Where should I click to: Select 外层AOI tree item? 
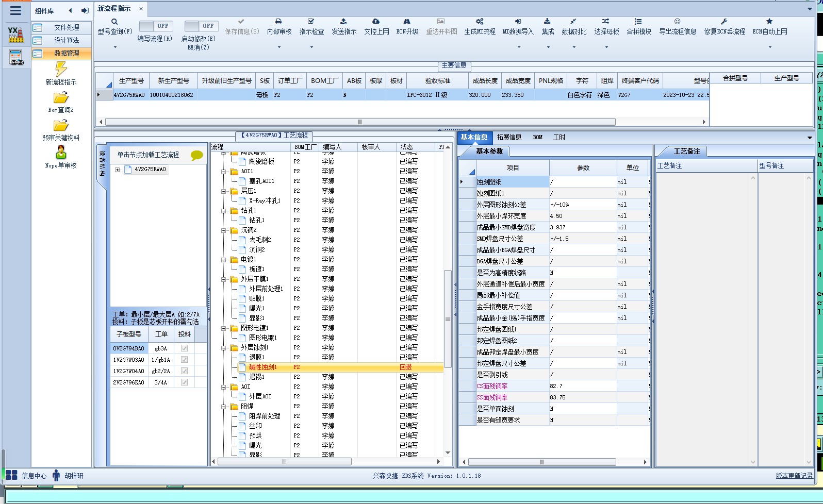[x=260, y=397]
